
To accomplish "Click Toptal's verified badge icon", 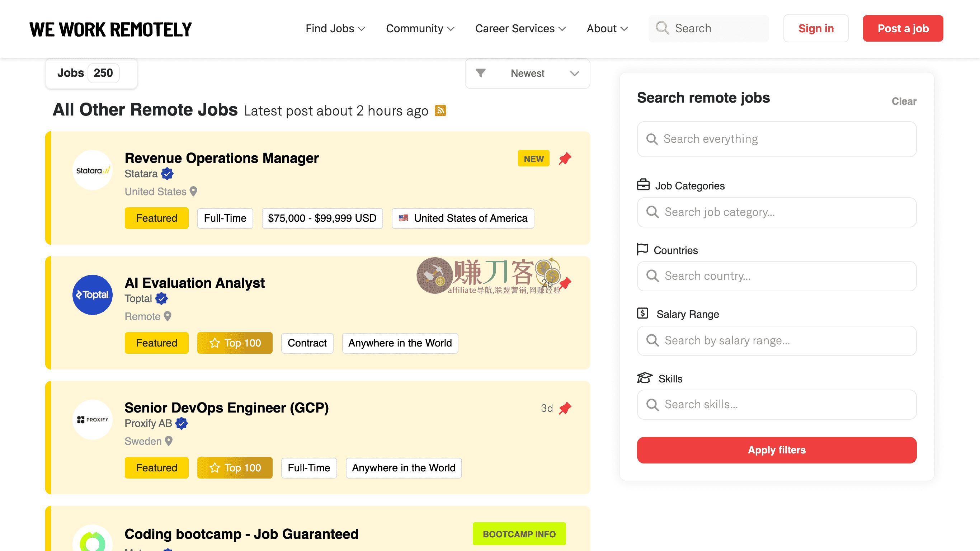I will 161,298.
